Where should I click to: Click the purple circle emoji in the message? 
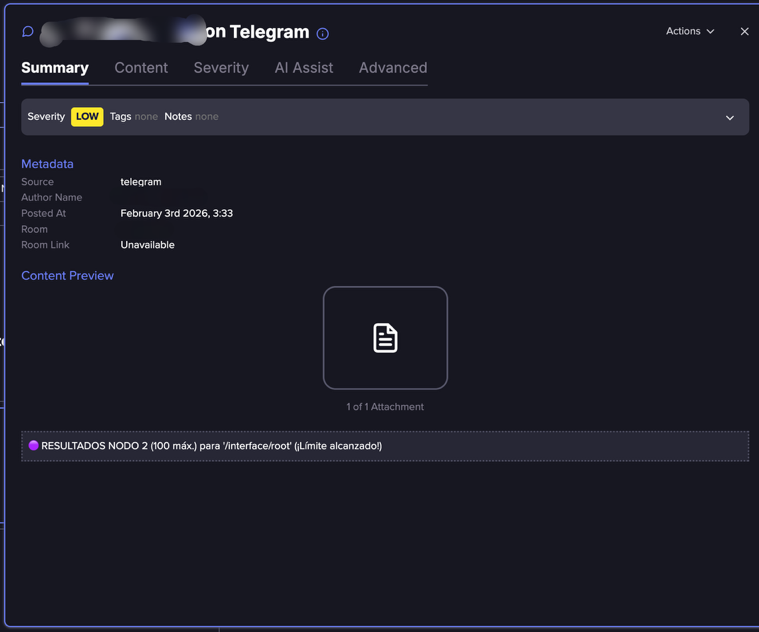[x=33, y=445]
